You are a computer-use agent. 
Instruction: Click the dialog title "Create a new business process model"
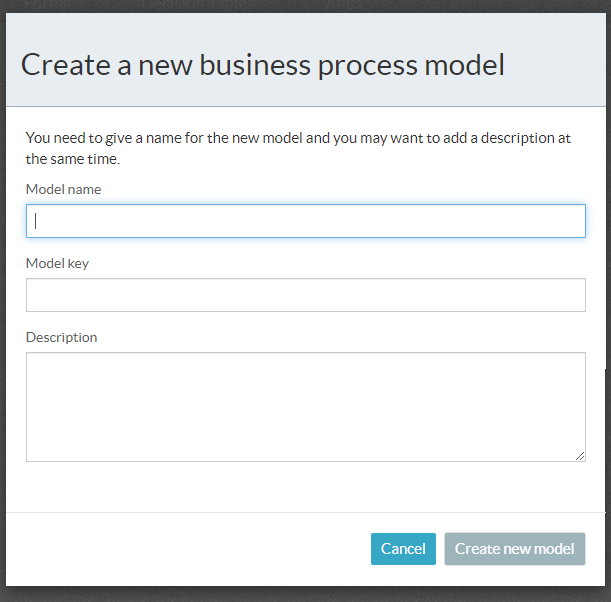262,65
